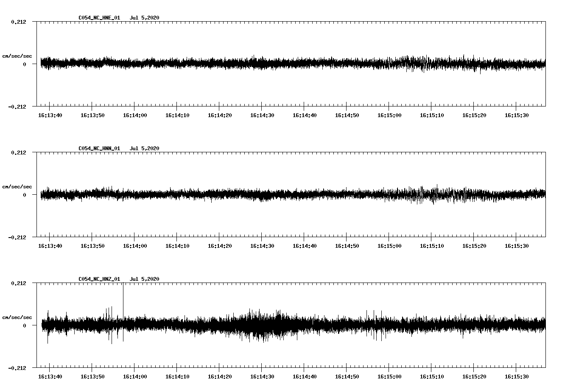Select the cm/sec/sec label of HNN plot
This screenshot has height=392, width=576.
tap(17, 187)
